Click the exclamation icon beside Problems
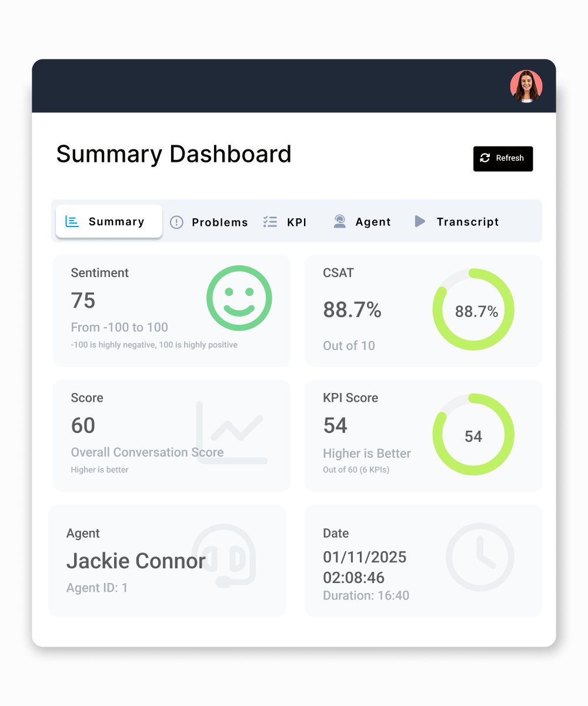588x706 pixels. tap(176, 222)
